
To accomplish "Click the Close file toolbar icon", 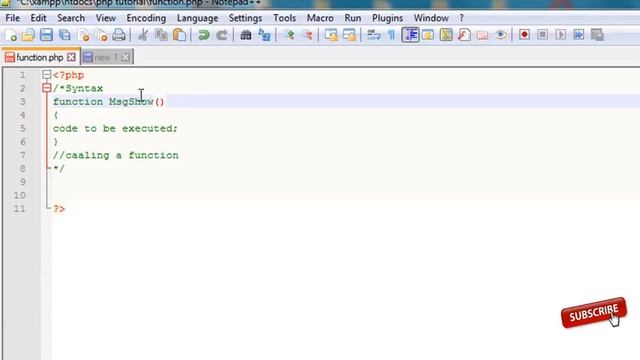I will coord(83,35).
